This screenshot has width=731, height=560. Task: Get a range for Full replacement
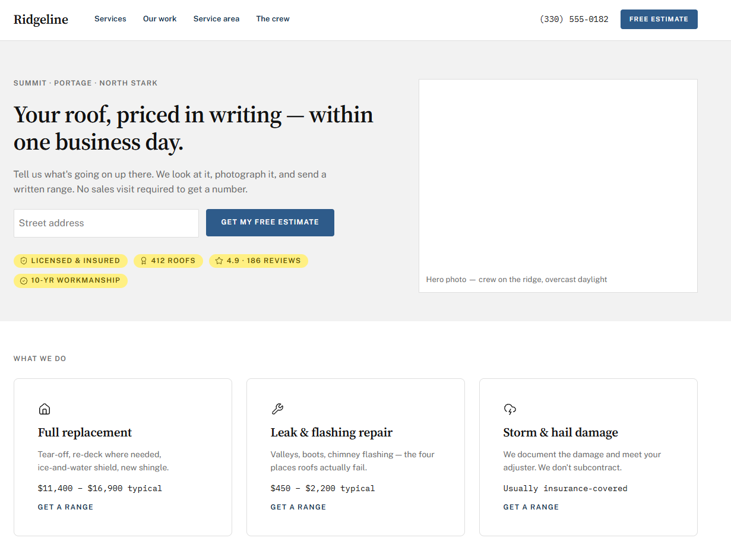click(65, 507)
